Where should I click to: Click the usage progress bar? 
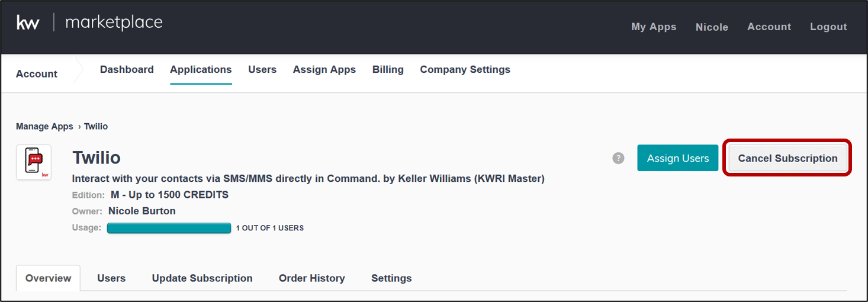[x=169, y=228]
